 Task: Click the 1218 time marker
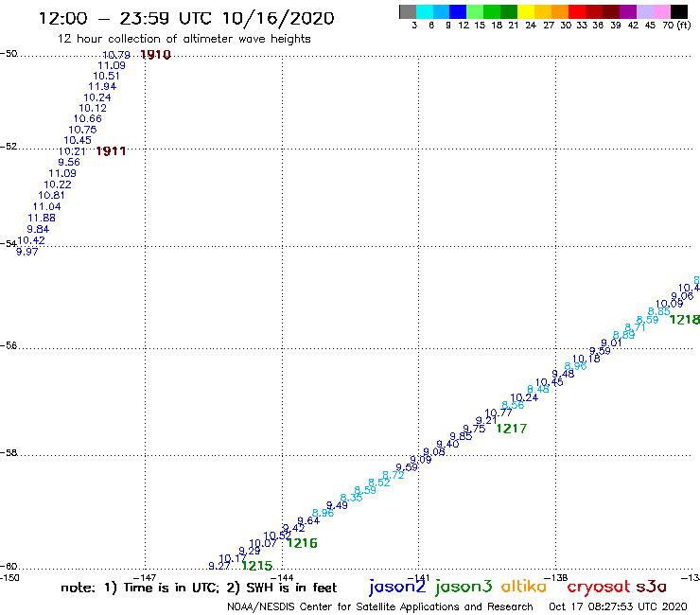coord(684,320)
